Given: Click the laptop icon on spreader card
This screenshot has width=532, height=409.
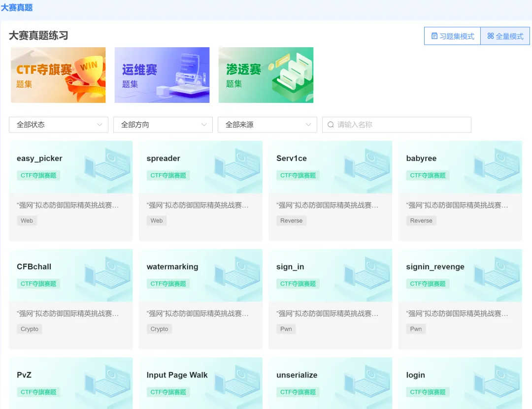Looking at the screenshot, I should pos(237,165).
